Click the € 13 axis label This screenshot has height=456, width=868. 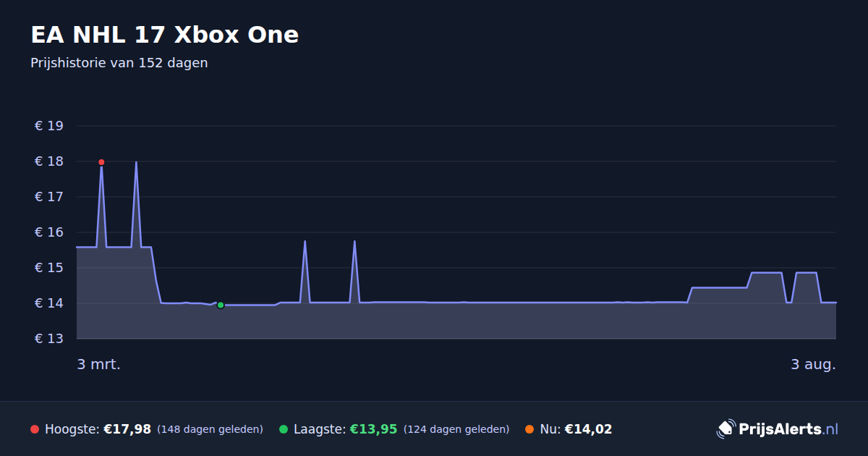pos(48,339)
